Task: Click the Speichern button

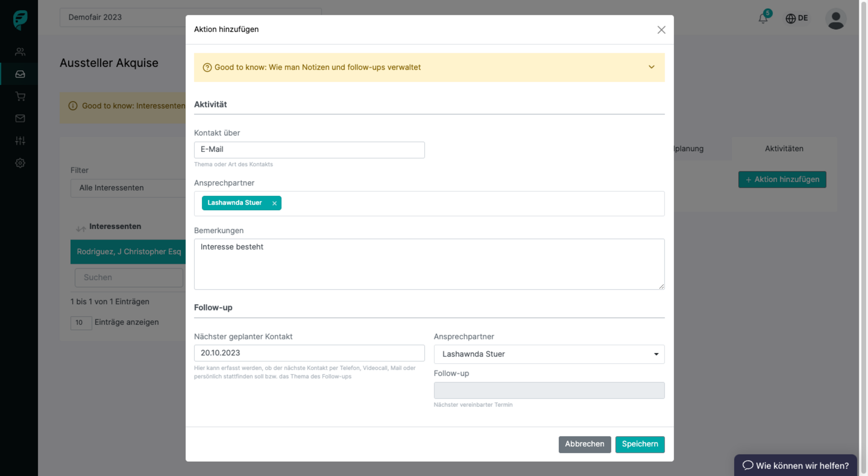Action: coord(640,444)
